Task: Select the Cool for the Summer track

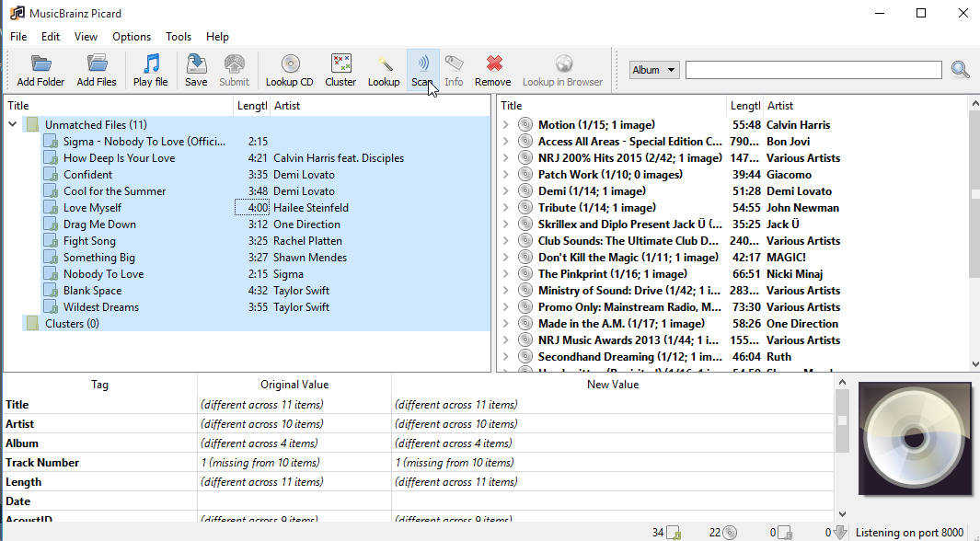Action: tap(114, 191)
